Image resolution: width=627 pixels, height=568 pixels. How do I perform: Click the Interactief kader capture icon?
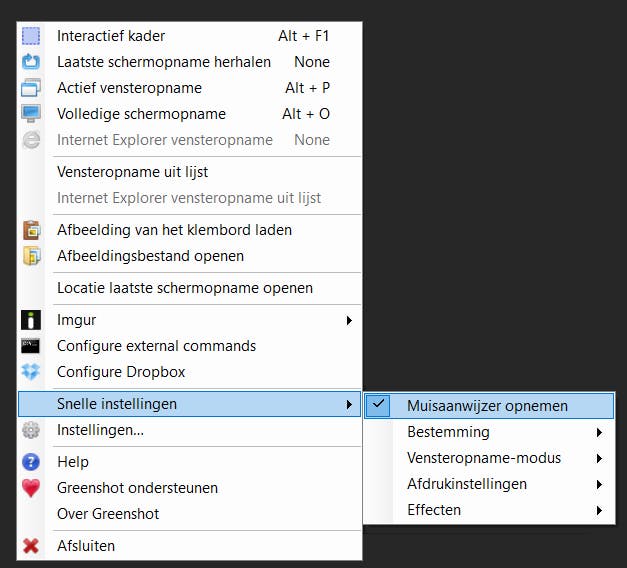point(31,36)
